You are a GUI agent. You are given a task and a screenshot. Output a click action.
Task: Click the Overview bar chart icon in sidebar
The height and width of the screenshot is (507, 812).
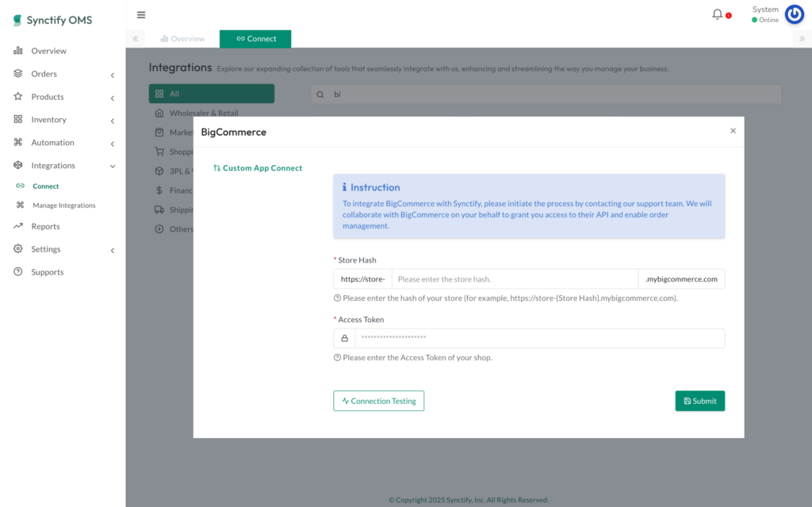[18, 51]
